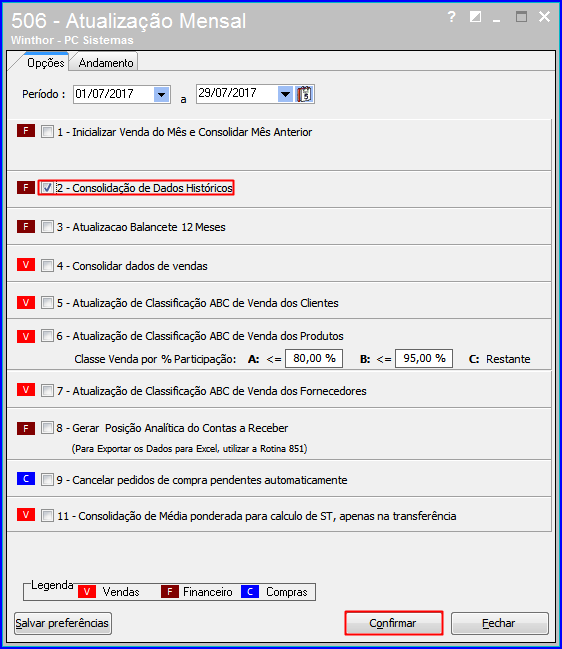562x649 pixels.
Task: Click the window resize icon near help
Action: [475, 17]
